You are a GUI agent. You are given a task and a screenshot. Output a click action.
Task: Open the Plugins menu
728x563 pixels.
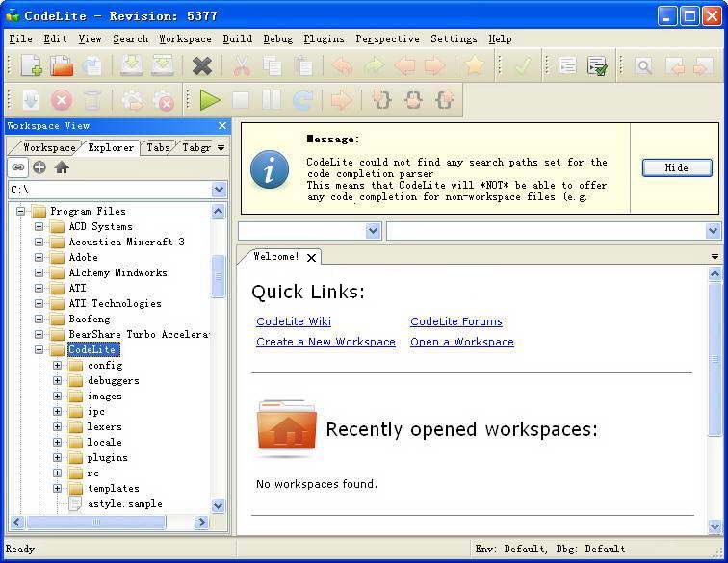coord(324,38)
